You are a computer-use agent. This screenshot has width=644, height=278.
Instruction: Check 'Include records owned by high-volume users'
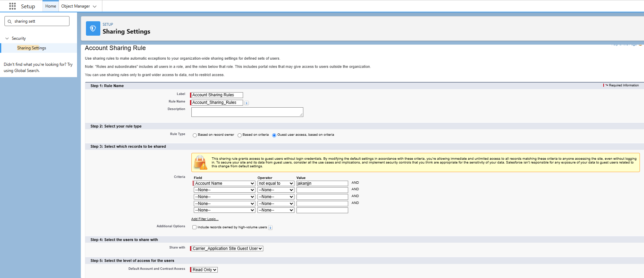click(194, 227)
